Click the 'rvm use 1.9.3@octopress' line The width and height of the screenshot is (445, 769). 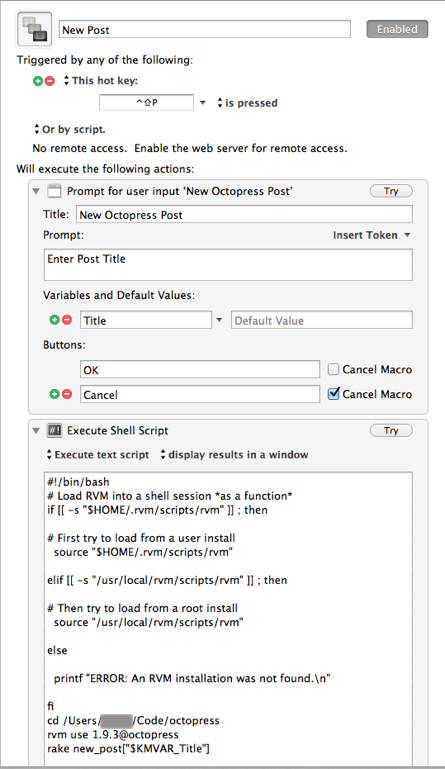click(x=113, y=735)
